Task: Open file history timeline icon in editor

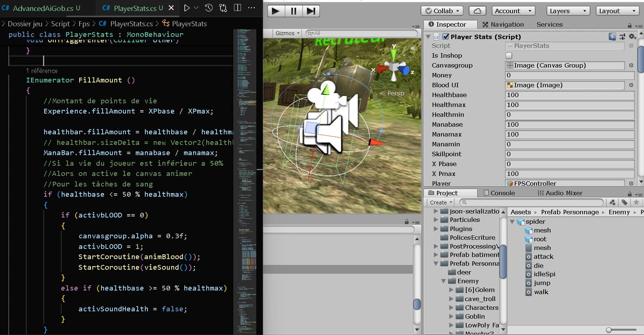Action: click(209, 8)
